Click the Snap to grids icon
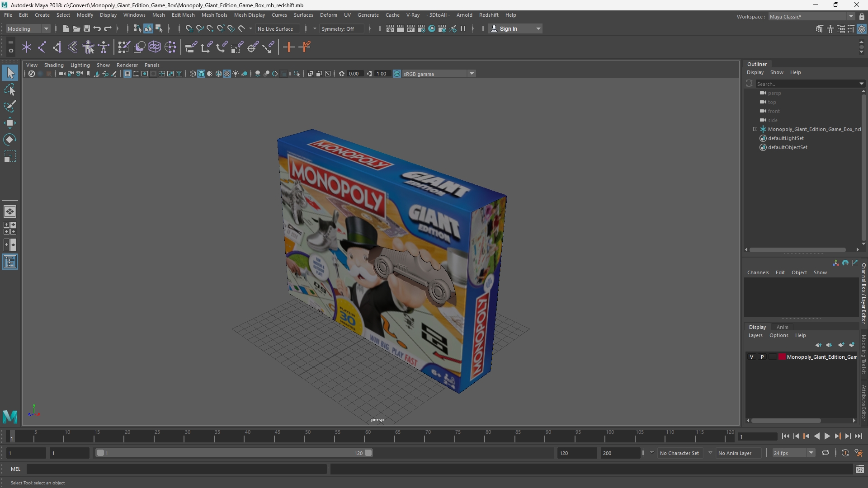 coord(189,28)
